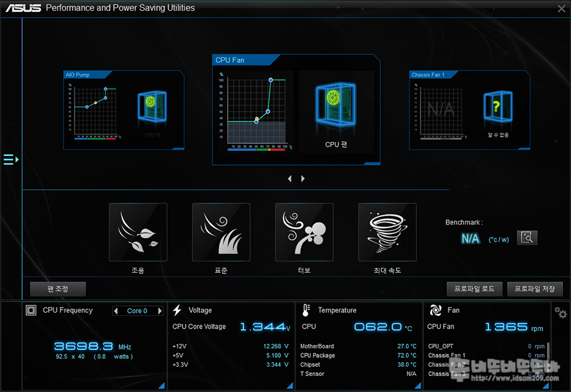Click the T Sensor row

pyautogui.click(x=358, y=374)
